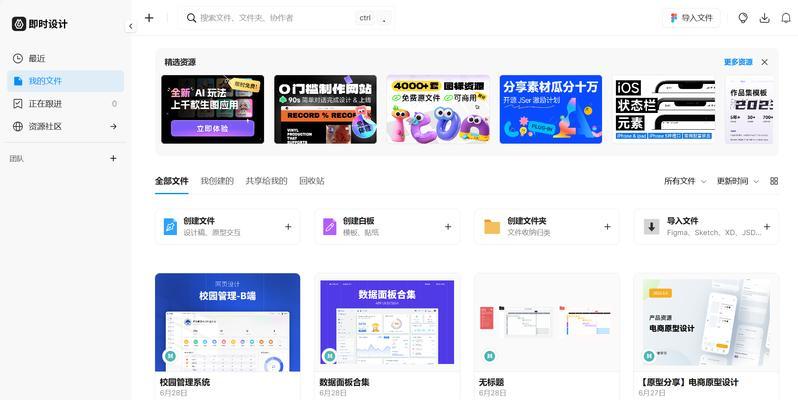Image resolution: width=798 pixels, height=400 pixels.
Task: Switch to 全部文件 tab
Action: [x=172, y=181]
